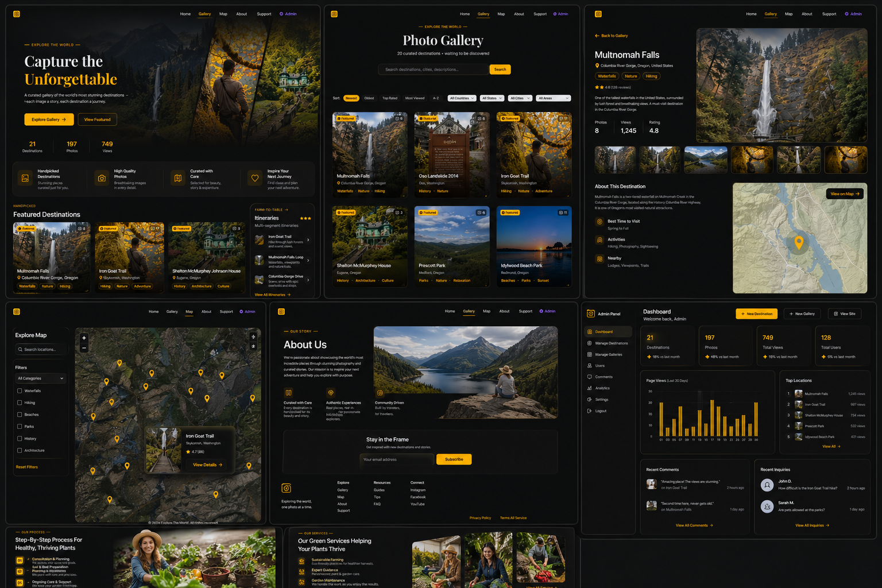
Task: Open the All States dropdown
Action: (x=492, y=98)
